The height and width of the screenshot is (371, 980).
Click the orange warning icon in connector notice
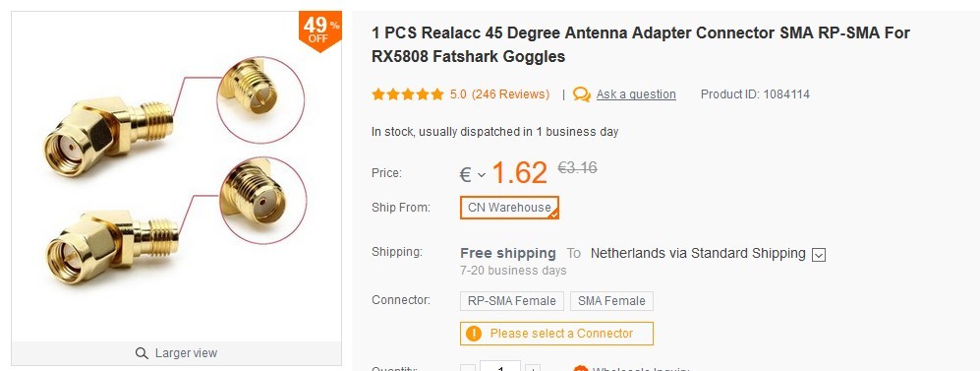474,334
